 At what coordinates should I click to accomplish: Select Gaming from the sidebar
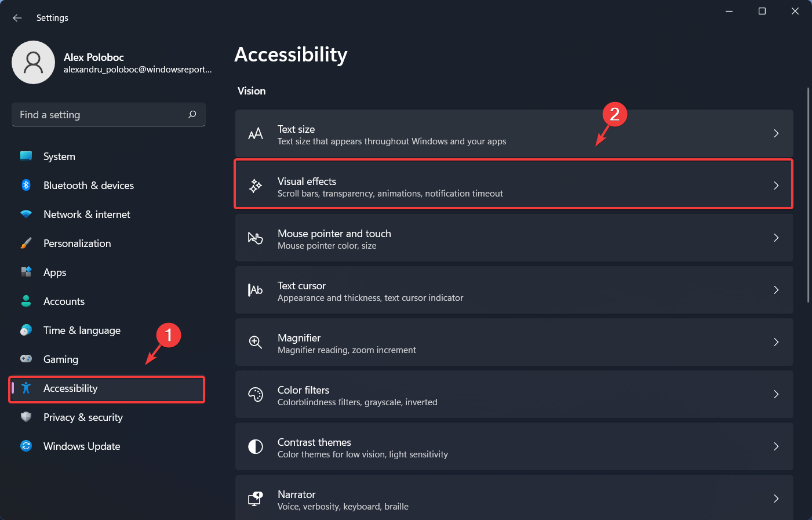[60, 359]
